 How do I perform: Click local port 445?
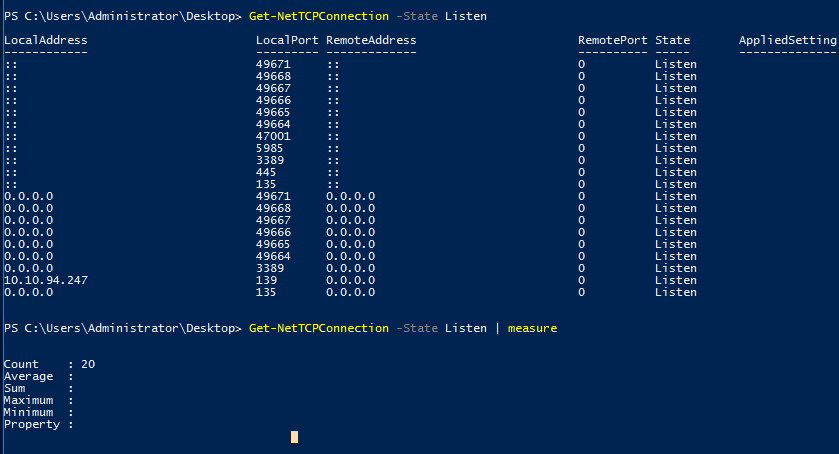(x=266, y=172)
